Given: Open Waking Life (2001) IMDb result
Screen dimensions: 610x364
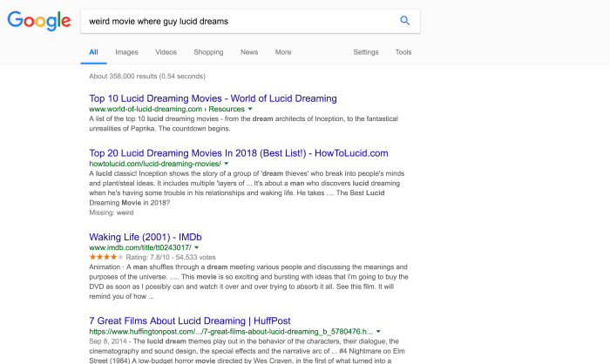Looking at the screenshot, I should tap(146, 236).
